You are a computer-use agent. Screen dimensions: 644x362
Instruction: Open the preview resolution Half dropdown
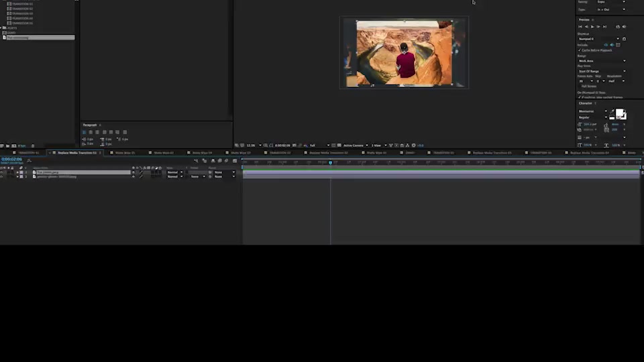click(x=616, y=81)
